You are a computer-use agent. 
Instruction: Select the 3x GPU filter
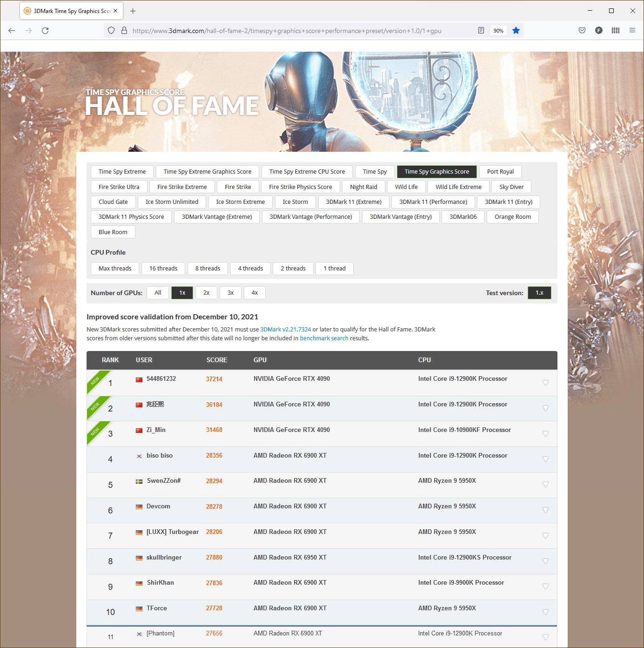[231, 293]
